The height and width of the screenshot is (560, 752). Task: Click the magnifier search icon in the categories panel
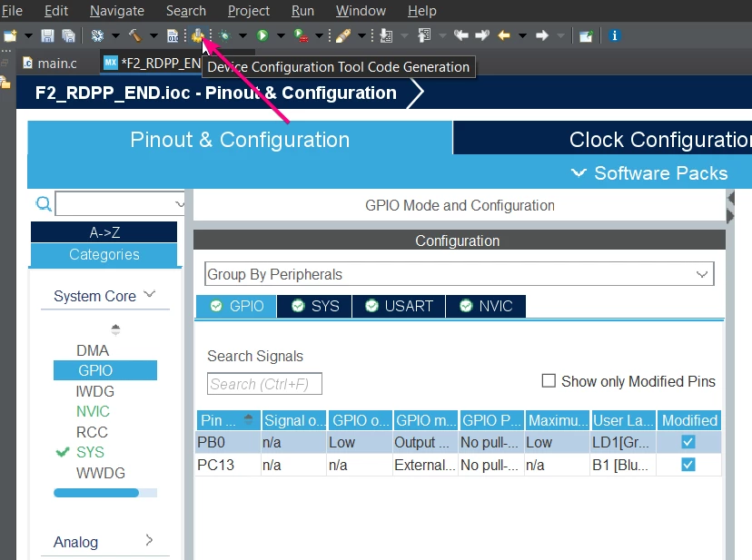(44, 204)
